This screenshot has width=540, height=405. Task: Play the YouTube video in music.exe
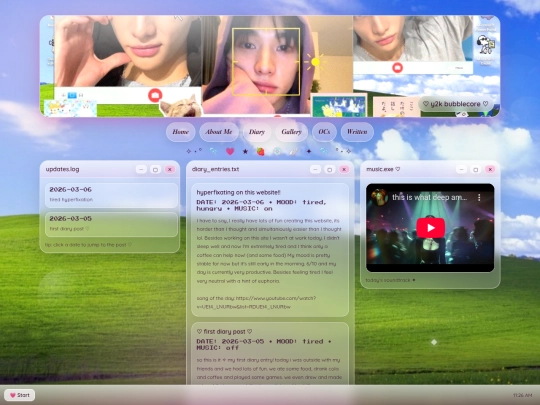[430, 228]
